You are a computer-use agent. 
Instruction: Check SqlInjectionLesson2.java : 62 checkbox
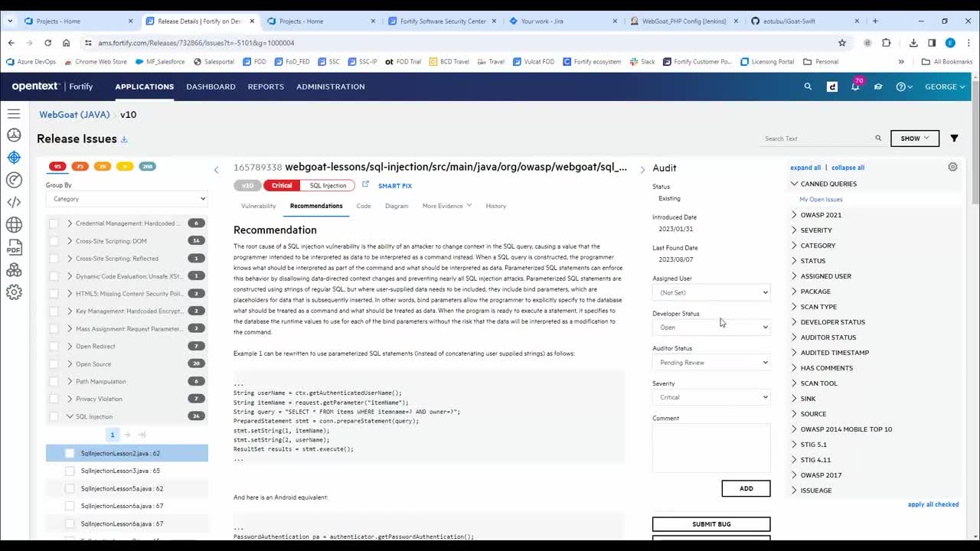point(70,453)
